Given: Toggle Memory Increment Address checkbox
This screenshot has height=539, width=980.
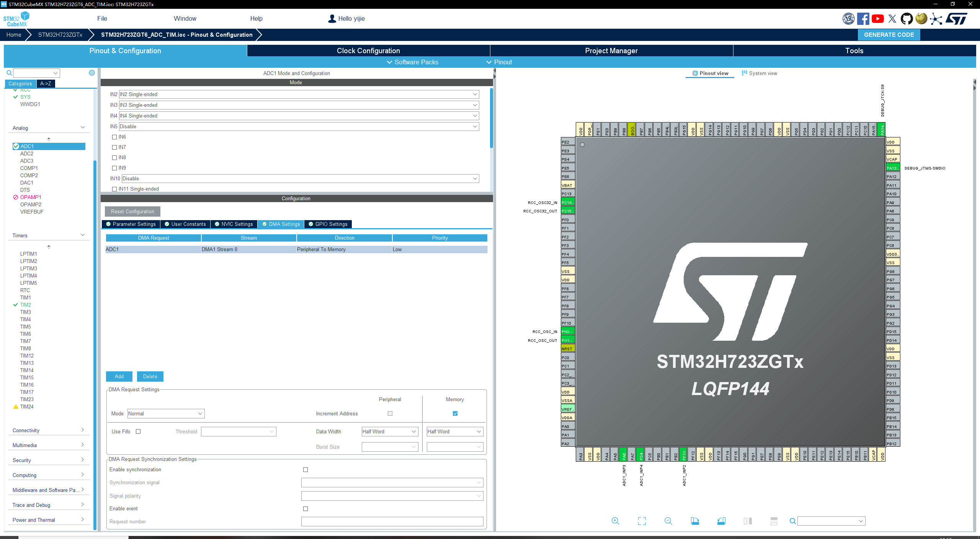Looking at the screenshot, I should (x=455, y=413).
